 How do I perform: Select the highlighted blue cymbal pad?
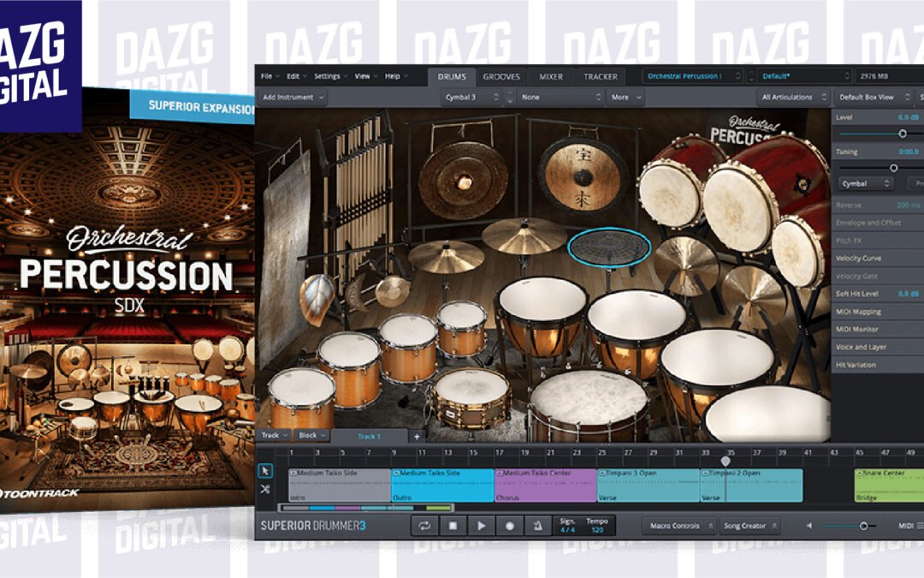click(609, 247)
